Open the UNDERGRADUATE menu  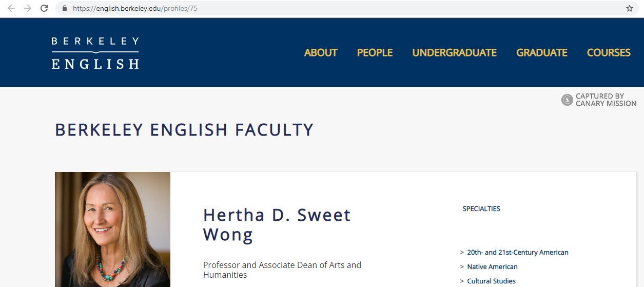tap(454, 53)
